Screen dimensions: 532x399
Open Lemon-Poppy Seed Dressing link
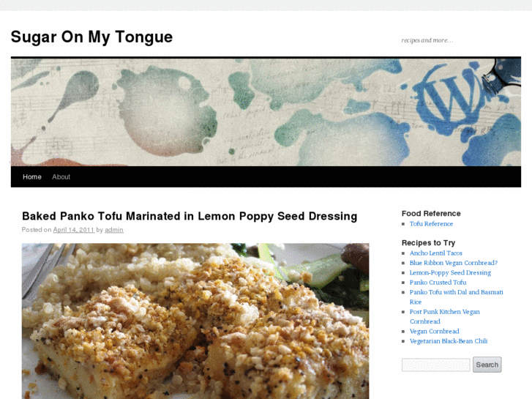click(450, 272)
